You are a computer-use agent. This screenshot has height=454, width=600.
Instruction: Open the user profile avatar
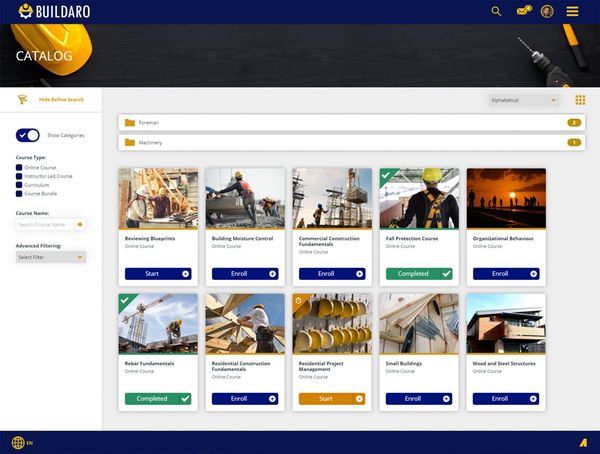pyautogui.click(x=547, y=11)
